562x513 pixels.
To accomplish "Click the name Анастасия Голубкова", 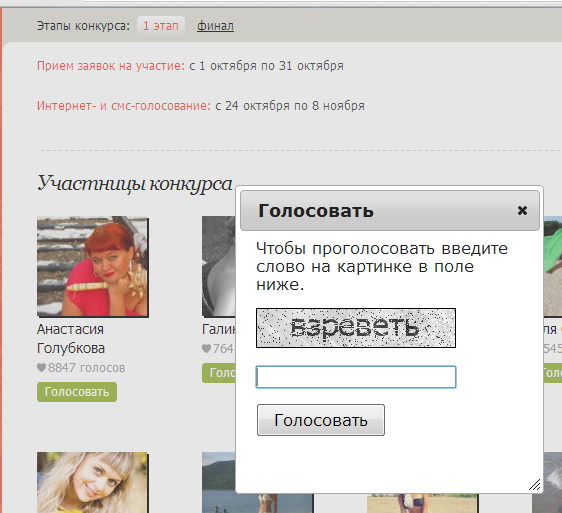I will (71, 338).
